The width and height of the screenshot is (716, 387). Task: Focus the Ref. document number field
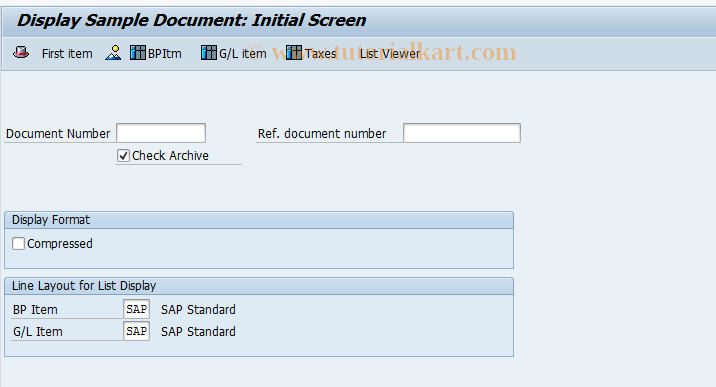pos(462,133)
